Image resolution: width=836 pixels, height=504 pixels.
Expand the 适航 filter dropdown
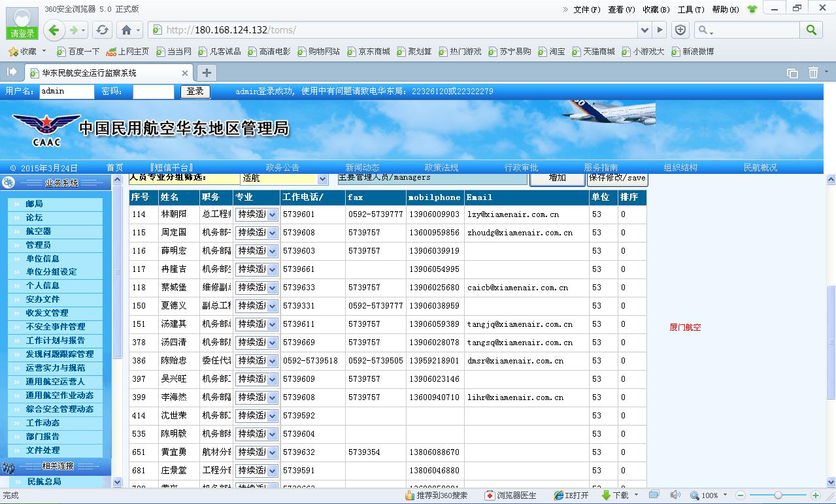322,178
